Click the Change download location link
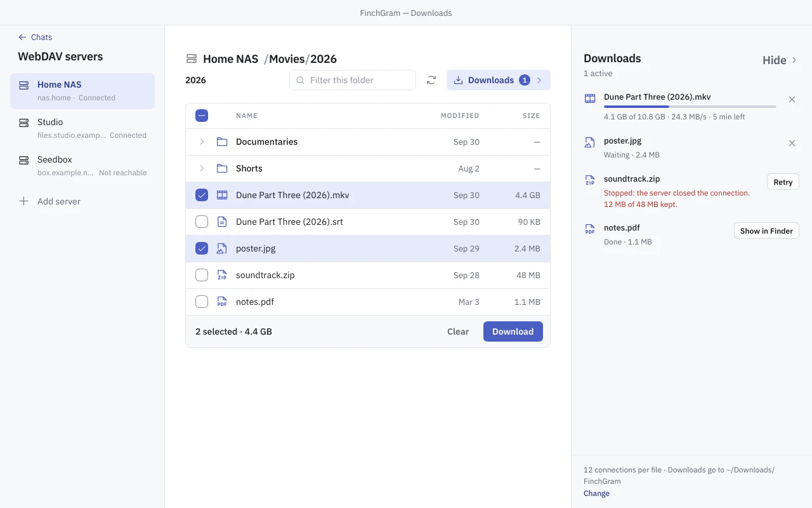 (x=596, y=493)
